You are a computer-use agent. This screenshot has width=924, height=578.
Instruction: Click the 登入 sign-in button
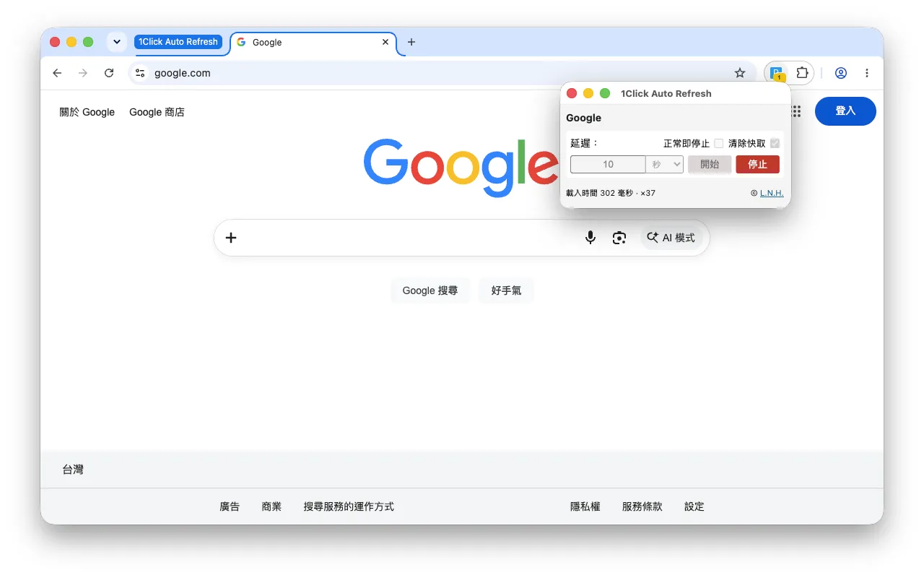[x=845, y=111]
